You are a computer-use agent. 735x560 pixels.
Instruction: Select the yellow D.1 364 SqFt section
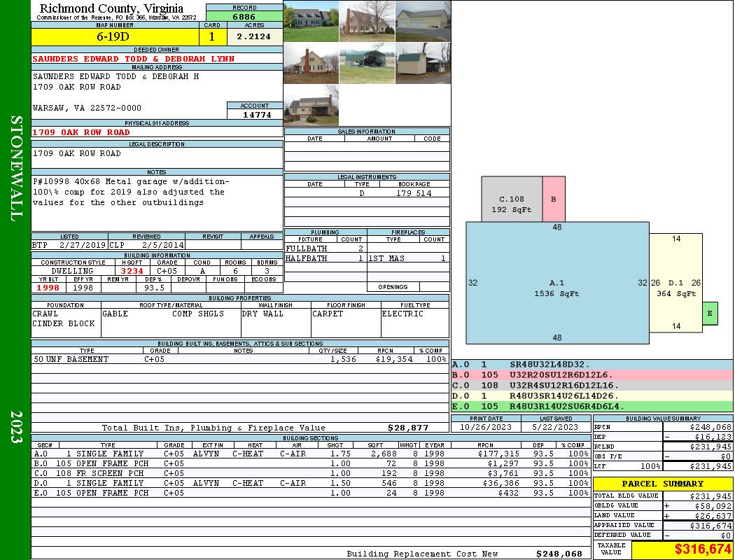(x=675, y=287)
